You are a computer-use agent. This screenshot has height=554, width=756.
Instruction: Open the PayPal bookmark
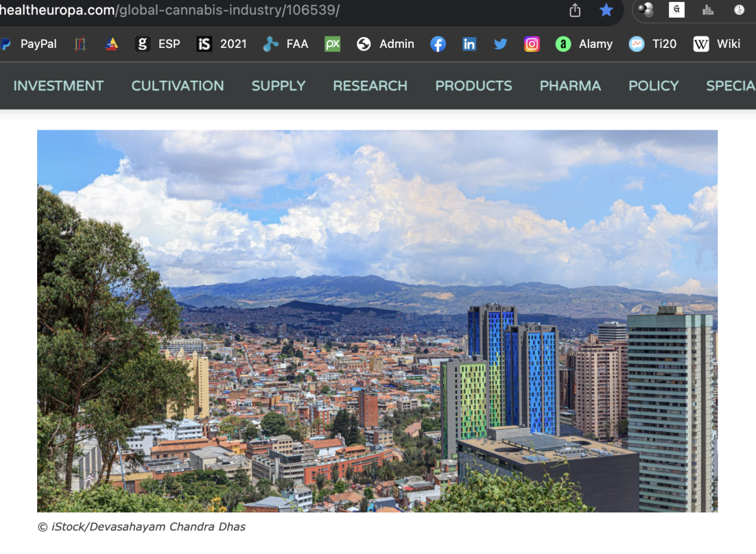pyautogui.click(x=29, y=44)
